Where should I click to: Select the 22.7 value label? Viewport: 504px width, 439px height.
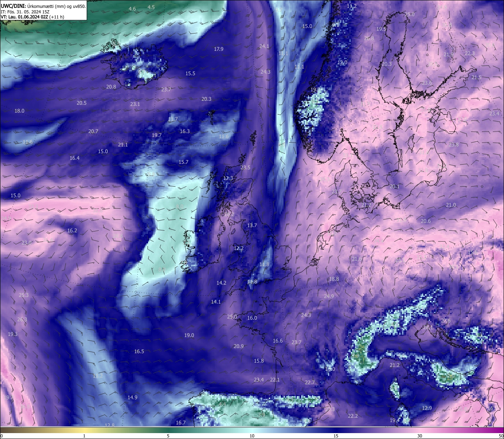point(310,382)
